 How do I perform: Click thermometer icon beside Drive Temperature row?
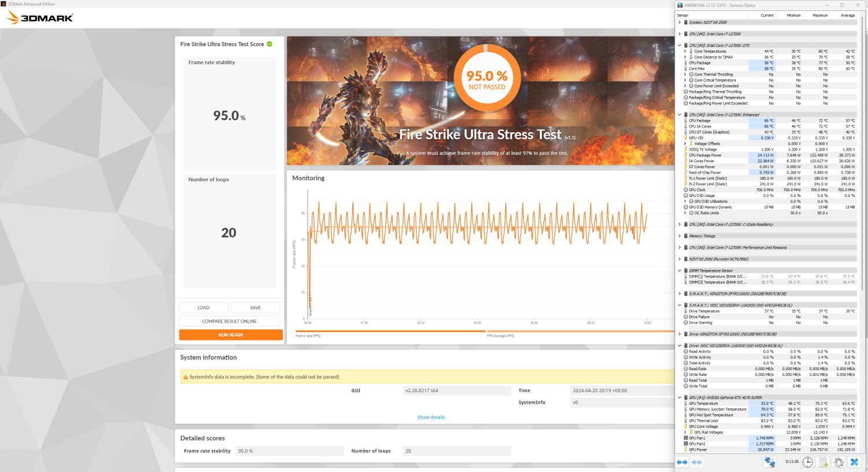tap(686, 311)
